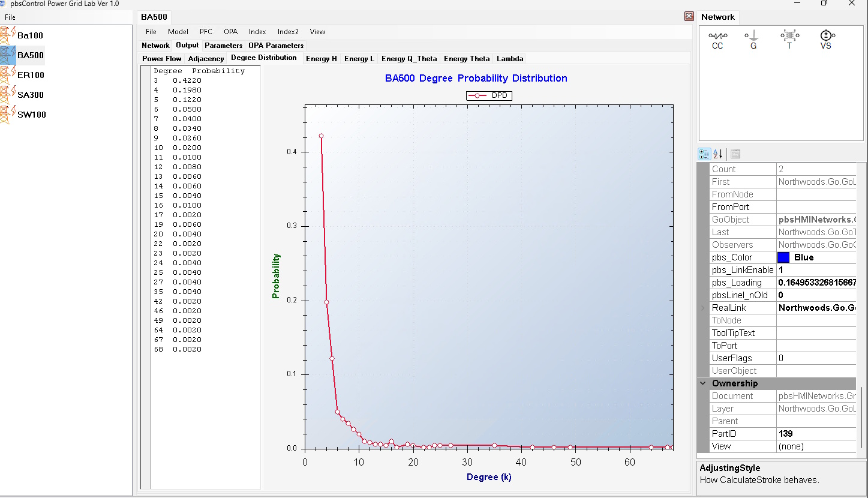Click the SW100 network icon
The image size is (868, 498).
(x=8, y=115)
